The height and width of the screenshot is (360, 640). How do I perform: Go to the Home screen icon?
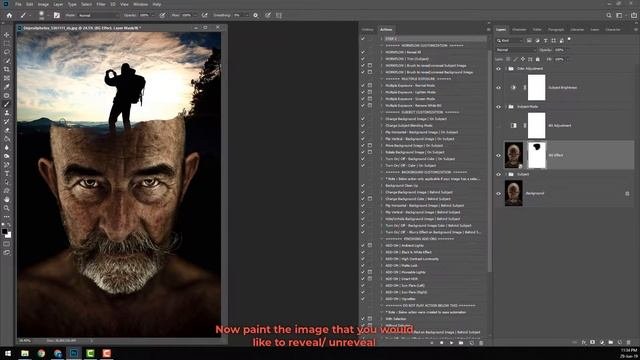pyautogui.click(x=9, y=15)
